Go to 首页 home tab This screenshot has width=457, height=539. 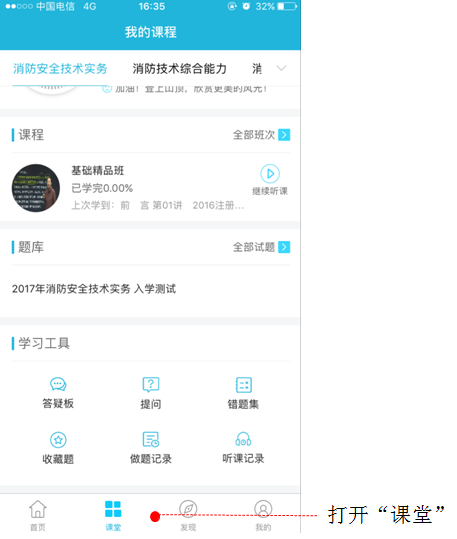(38, 515)
